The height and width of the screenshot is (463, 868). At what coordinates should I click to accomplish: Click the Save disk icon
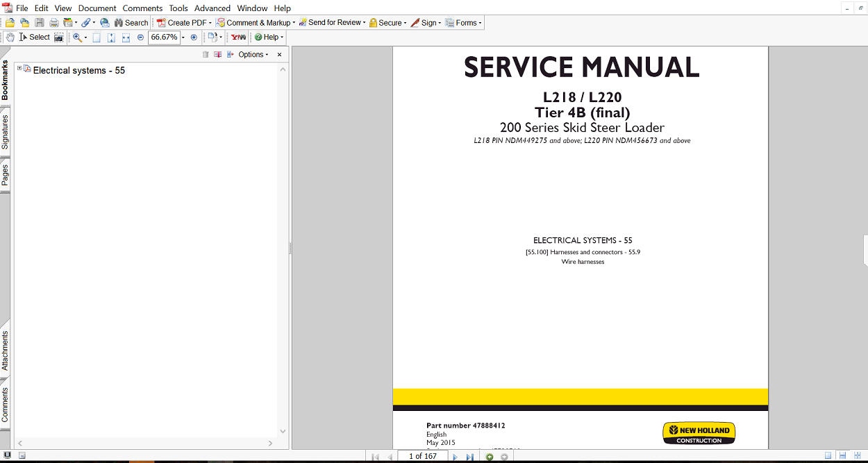(40, 23)
